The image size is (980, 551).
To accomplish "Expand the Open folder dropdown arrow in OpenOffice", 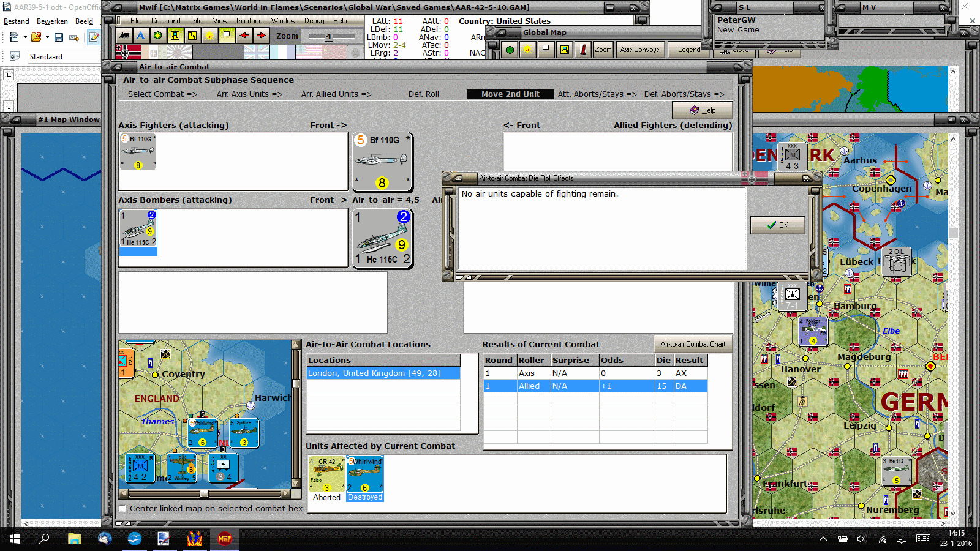I will point(47,37).
